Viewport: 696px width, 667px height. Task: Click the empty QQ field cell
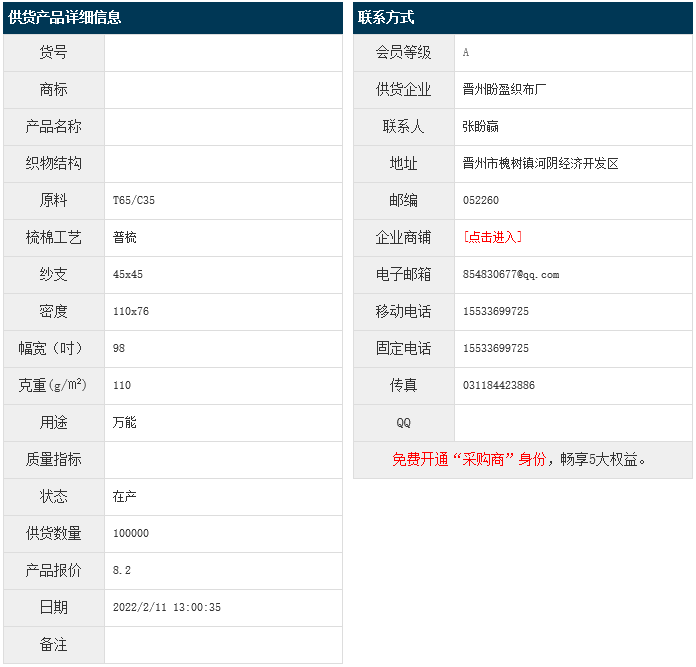573,422
